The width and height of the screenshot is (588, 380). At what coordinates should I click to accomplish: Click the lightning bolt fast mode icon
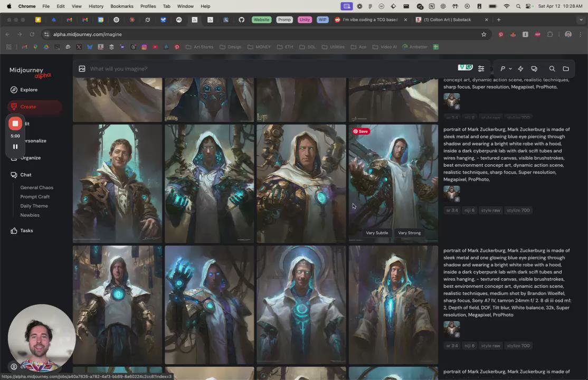point(520,69)
